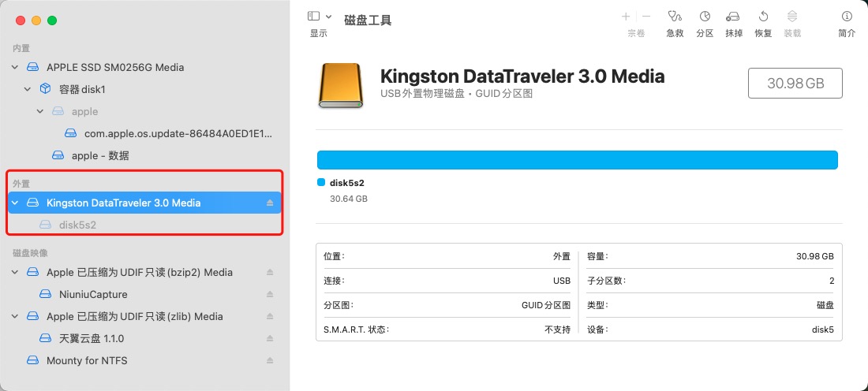Collapse the Apple UDIF (bzip2) Media tree
868x391 pixels.
(x=15, y=272)
